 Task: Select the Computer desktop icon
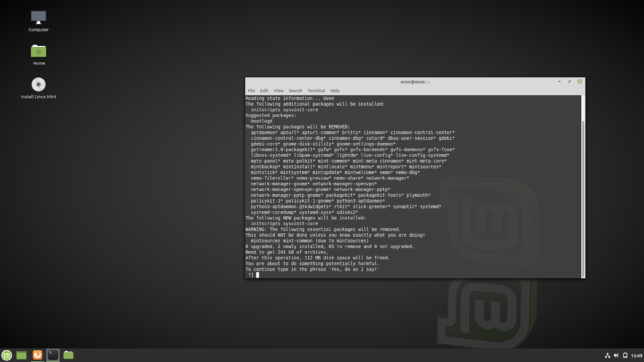click(39, 21)
